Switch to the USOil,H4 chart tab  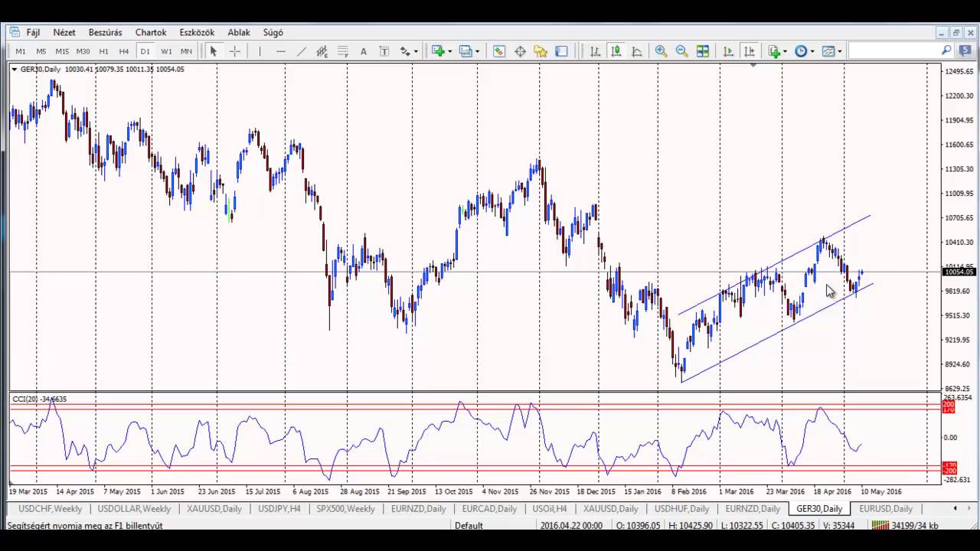point(549,509)
